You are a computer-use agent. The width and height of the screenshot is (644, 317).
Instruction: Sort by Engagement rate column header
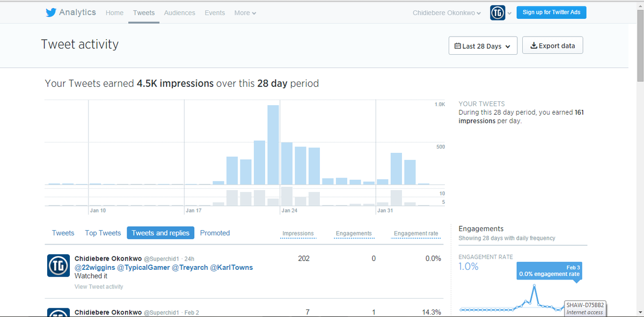(416, 234)
